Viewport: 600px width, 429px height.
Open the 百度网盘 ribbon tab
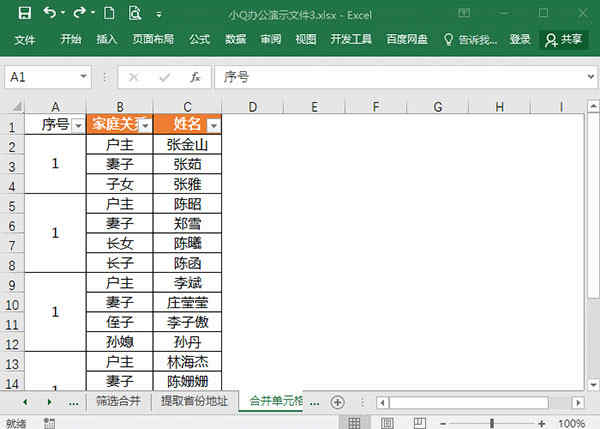click(x=407, y=39)
